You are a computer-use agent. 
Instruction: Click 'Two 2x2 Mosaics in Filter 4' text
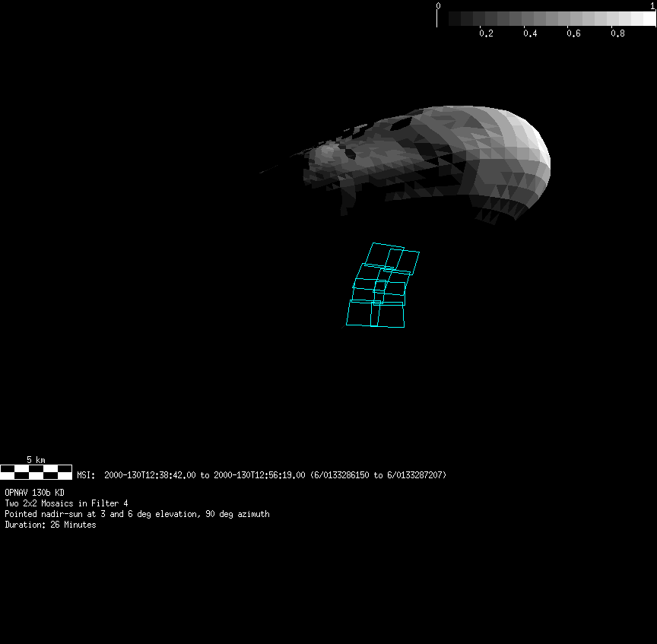coord(66,503)
